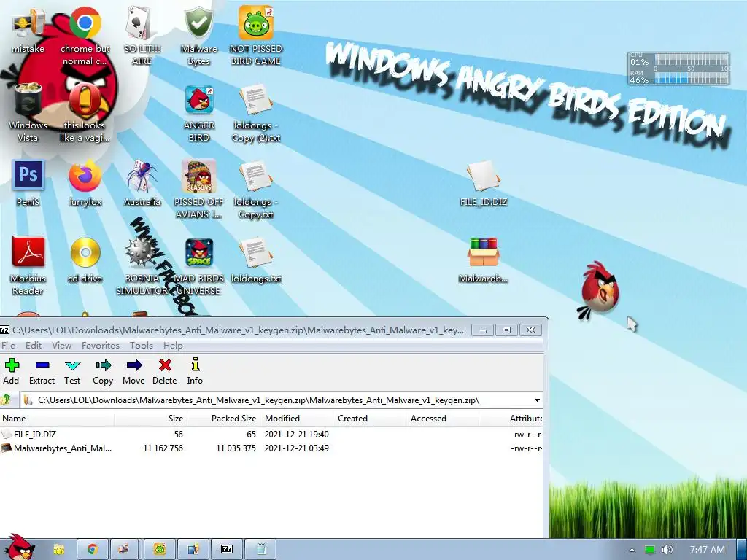This screenshot has width=747, height=560.
Task: Click the Extract toolbar icon
Action: coord(42,371)
